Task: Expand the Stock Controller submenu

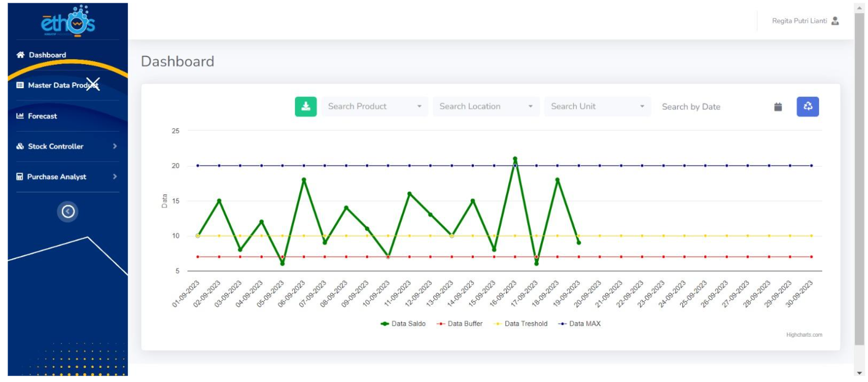Action: 66,146
